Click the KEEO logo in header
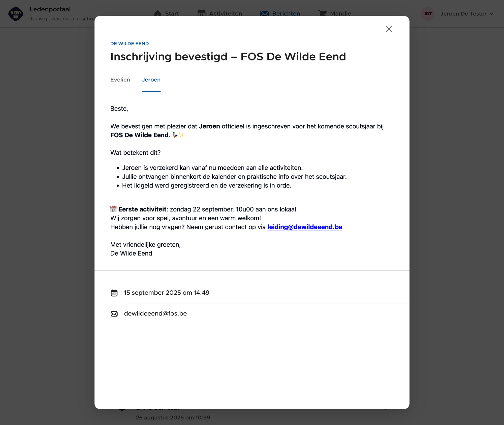 [16, 14]
